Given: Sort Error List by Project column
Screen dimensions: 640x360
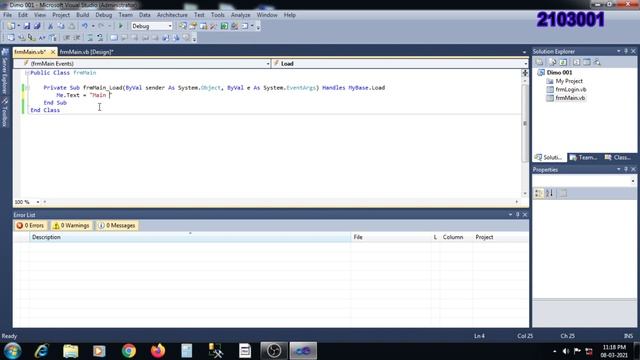Looking at the screenshot, I should (x=500, y=237).
